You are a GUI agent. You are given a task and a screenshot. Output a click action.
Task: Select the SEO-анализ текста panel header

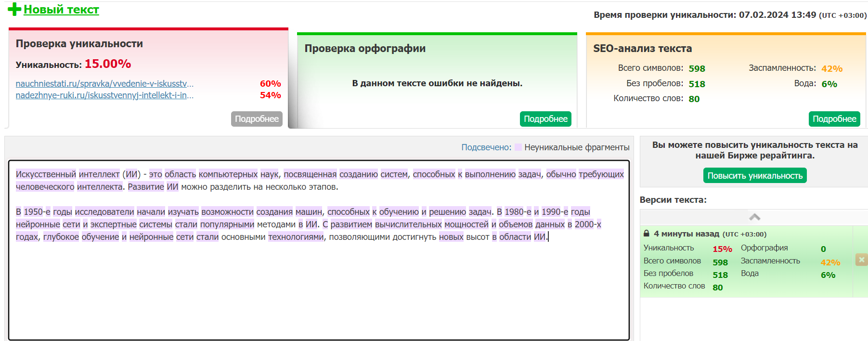point(642,49)
